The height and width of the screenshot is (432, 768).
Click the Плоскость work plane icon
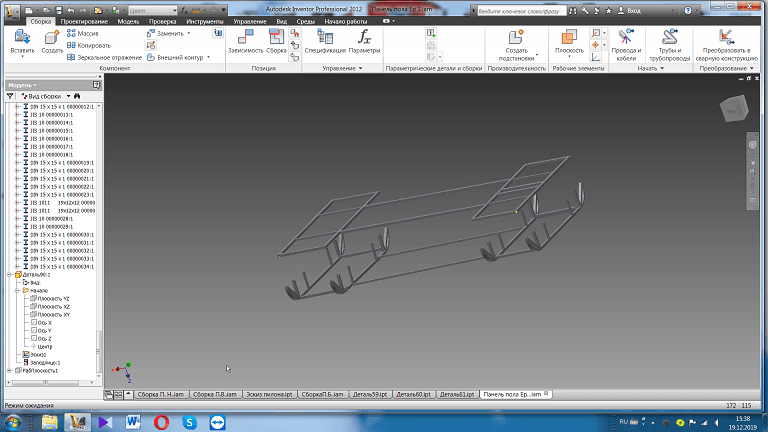(569, 38)
